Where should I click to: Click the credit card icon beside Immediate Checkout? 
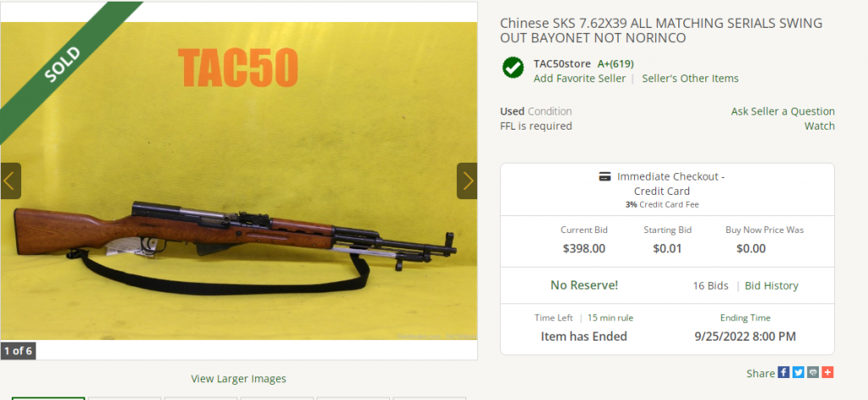click(x=605, y=177)
